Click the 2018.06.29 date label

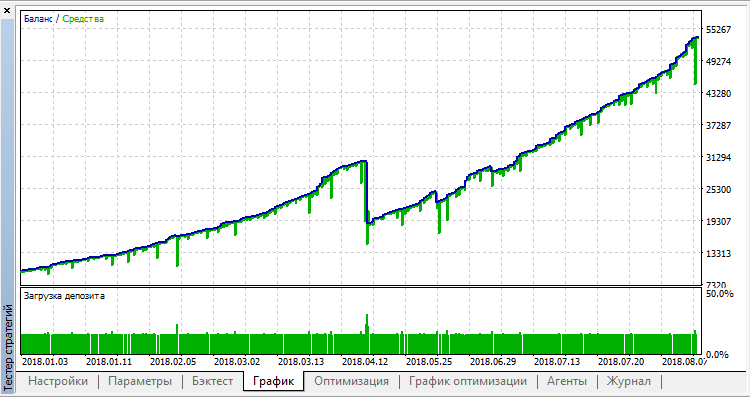(493, 361)
